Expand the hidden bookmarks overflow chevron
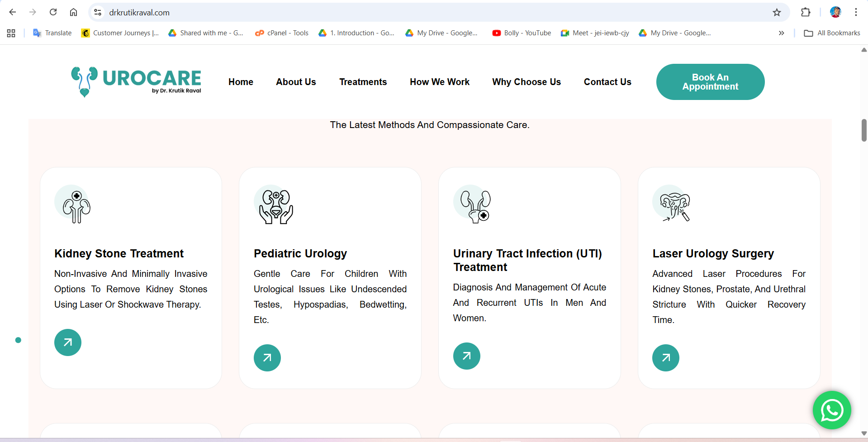The width and height of the screenshot is (868, 442). click(781, 33)
